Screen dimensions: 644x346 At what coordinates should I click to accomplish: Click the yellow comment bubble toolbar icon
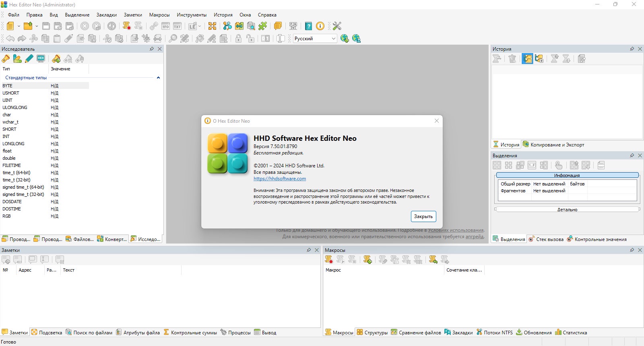tap(278, 26)
